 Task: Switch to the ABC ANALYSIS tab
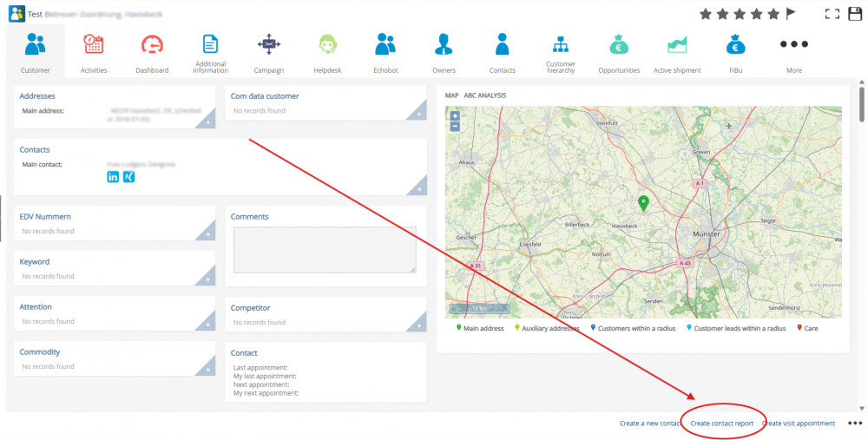click(x=484, y=95)
